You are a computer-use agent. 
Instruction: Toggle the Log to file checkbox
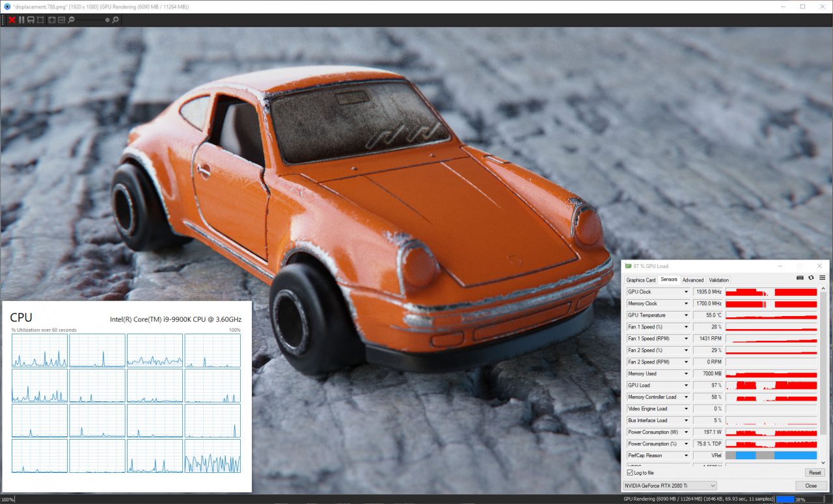630,473
